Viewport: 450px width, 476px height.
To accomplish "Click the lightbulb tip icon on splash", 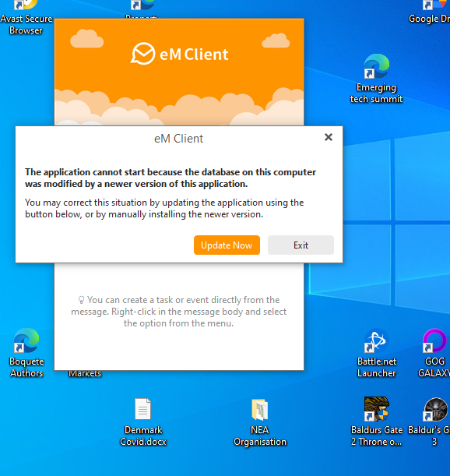I will [x=81, y=300].
